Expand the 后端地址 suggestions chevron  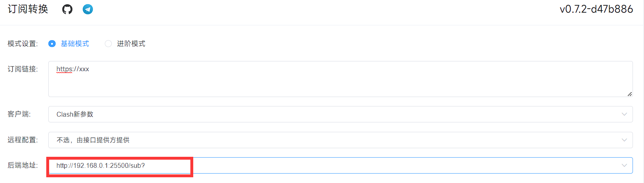[x=624, y=165]
